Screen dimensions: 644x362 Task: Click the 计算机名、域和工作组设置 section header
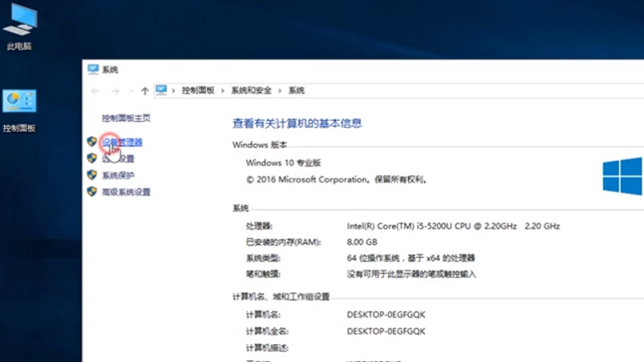tap(281, 297)
